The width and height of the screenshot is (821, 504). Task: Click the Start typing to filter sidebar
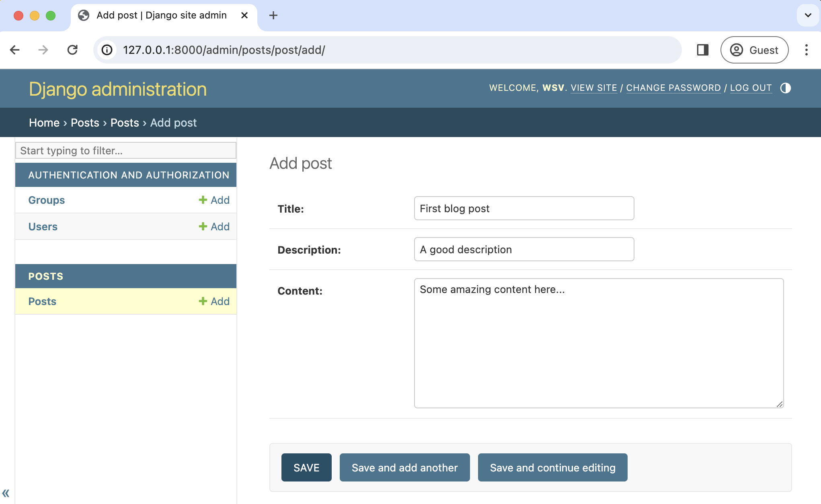(125, 151)
